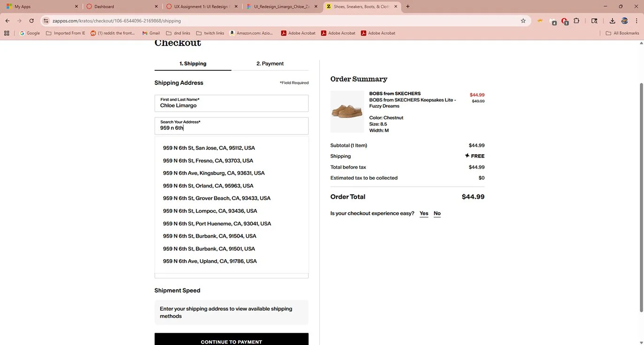Go back using the browser back arrow
Image resolution: width=644 pixels, height=345 pixels.
tap(8, 21)
